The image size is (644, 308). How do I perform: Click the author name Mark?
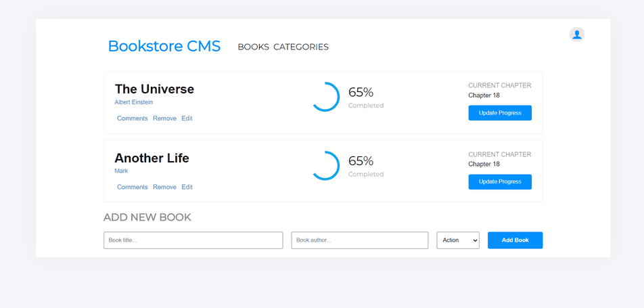pyautogui.click(x=121, y=171)
